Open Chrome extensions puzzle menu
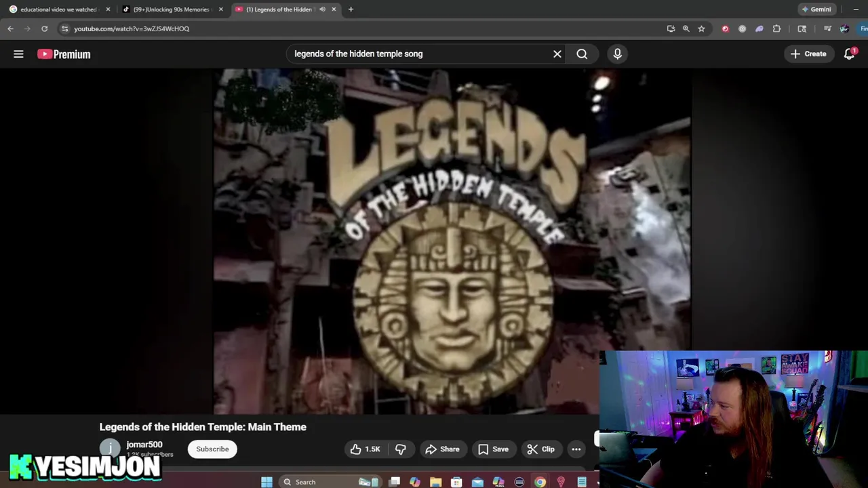This screenshot has width=868, height=488. (x=776, y=28)
